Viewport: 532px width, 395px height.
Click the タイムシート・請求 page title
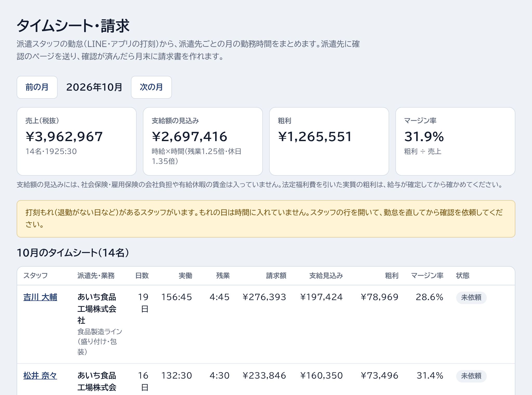(x=73, y=26)
